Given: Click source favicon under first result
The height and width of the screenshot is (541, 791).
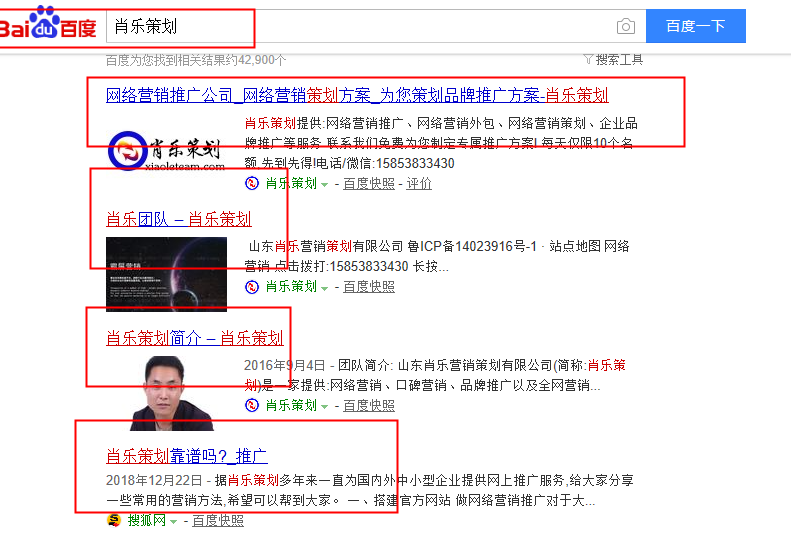Looking at the screenshot, I should 252,183.
